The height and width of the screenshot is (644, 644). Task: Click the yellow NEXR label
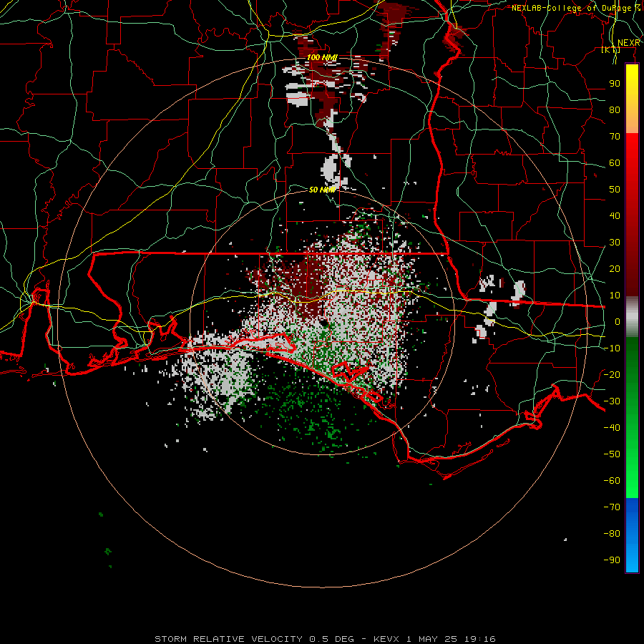coord(628,43)
